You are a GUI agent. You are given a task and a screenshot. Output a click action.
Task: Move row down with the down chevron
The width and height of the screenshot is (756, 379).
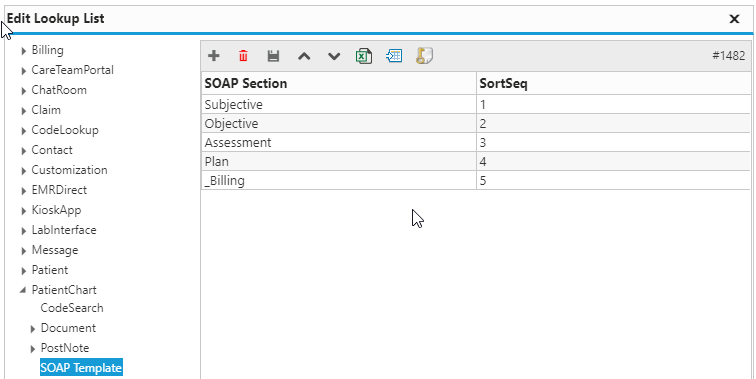coord(334,56)
